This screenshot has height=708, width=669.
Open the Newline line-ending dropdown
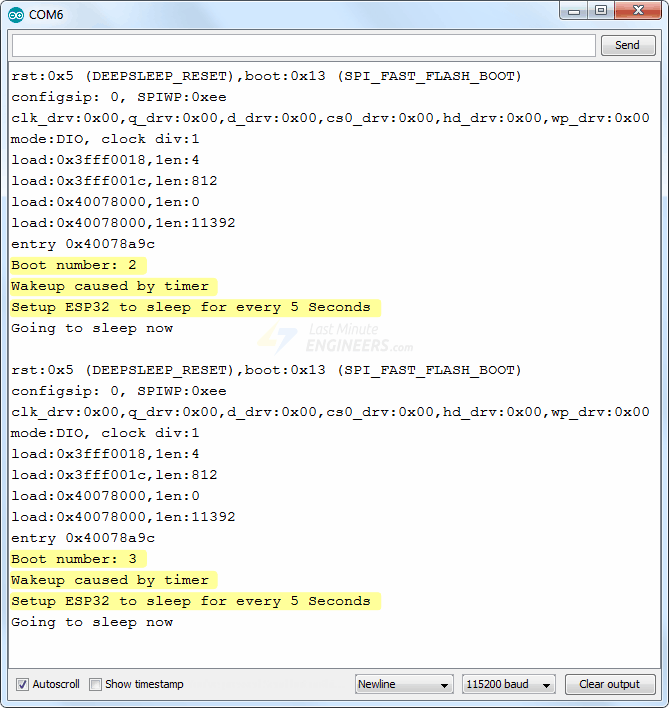(x=404, y=684)
